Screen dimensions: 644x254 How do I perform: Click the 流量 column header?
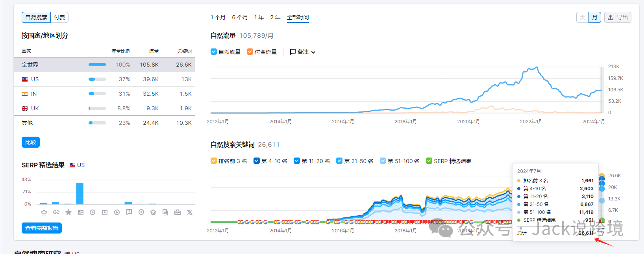point(154,51)
